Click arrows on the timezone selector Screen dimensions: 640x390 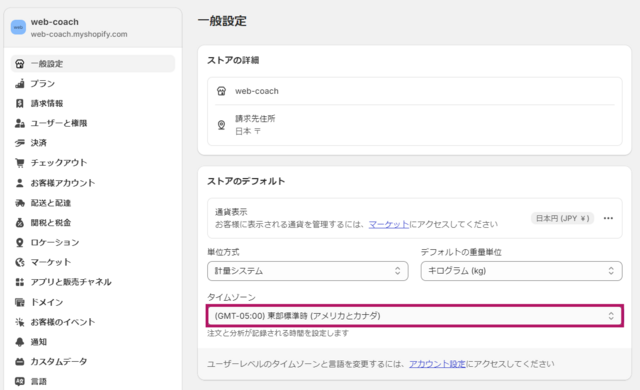(x=611, y=316)
